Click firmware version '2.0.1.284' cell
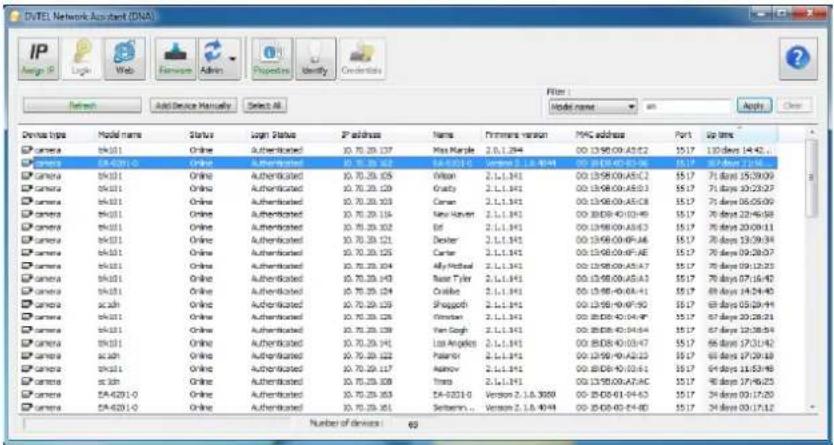This screenshot has width=834, height=445. coord(504,150)
